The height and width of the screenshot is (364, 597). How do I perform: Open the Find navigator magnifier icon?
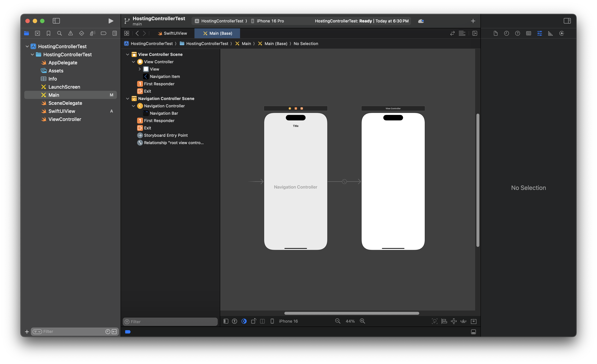pos(59,33)
